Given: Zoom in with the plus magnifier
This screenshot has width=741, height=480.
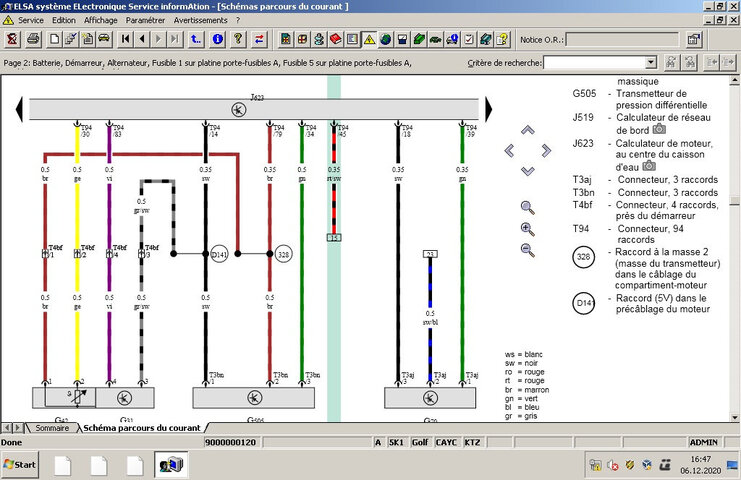Looking at the screenshot, I should (527, 229).
